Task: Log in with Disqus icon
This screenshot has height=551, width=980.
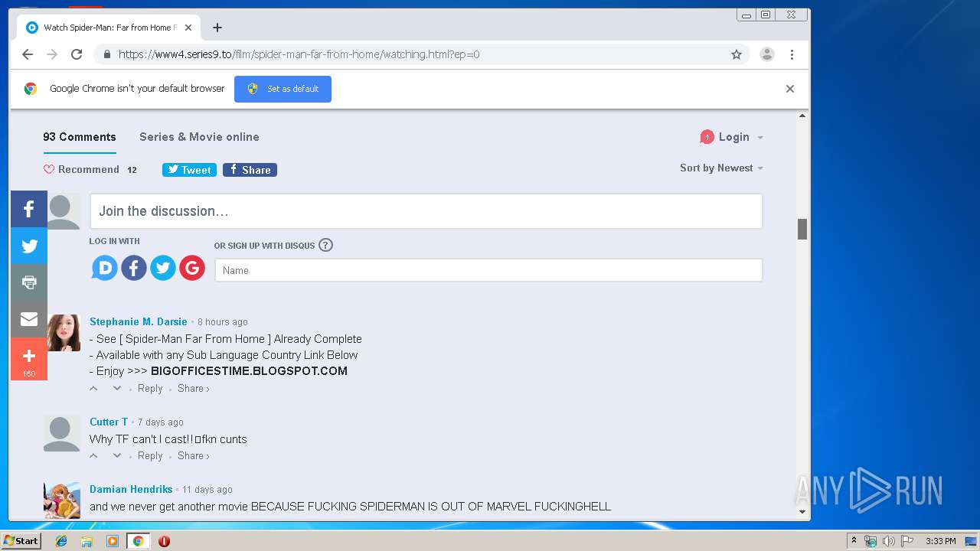Action: 105,268
